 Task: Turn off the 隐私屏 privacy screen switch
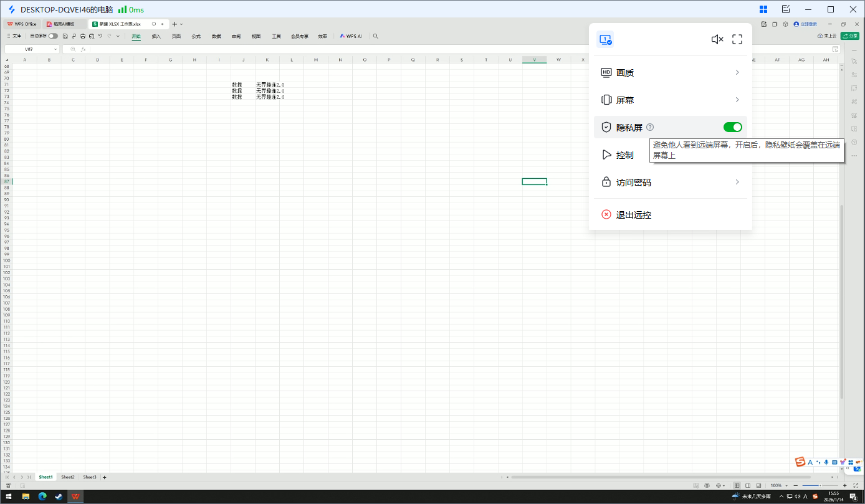732,127
